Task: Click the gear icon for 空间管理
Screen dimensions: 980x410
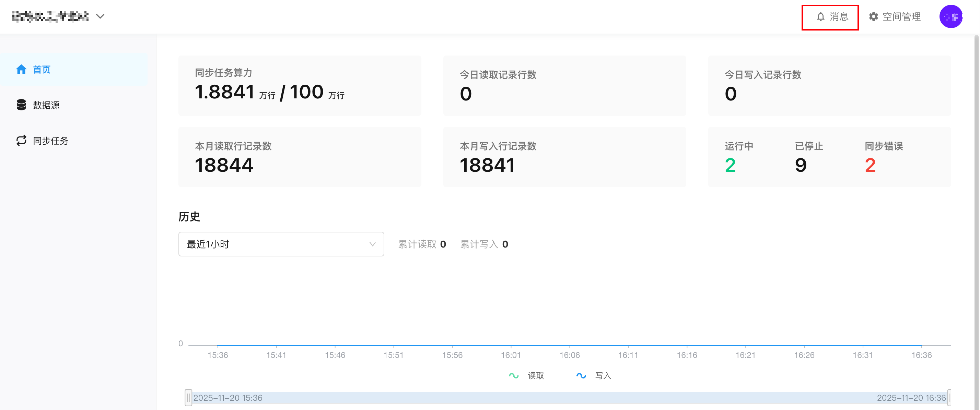Action: (874, 17)
